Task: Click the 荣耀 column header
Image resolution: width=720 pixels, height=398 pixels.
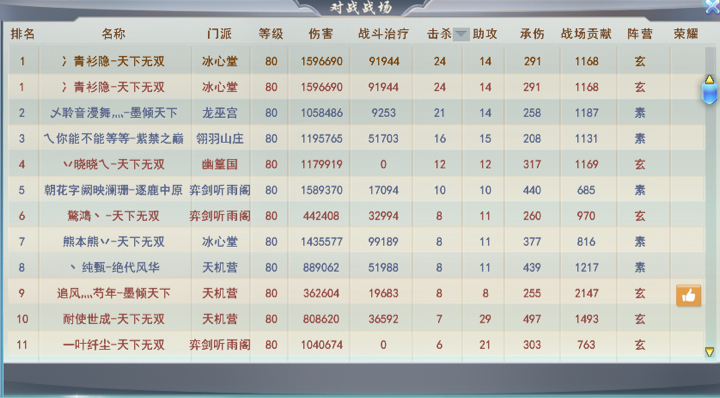Action: 686,34
